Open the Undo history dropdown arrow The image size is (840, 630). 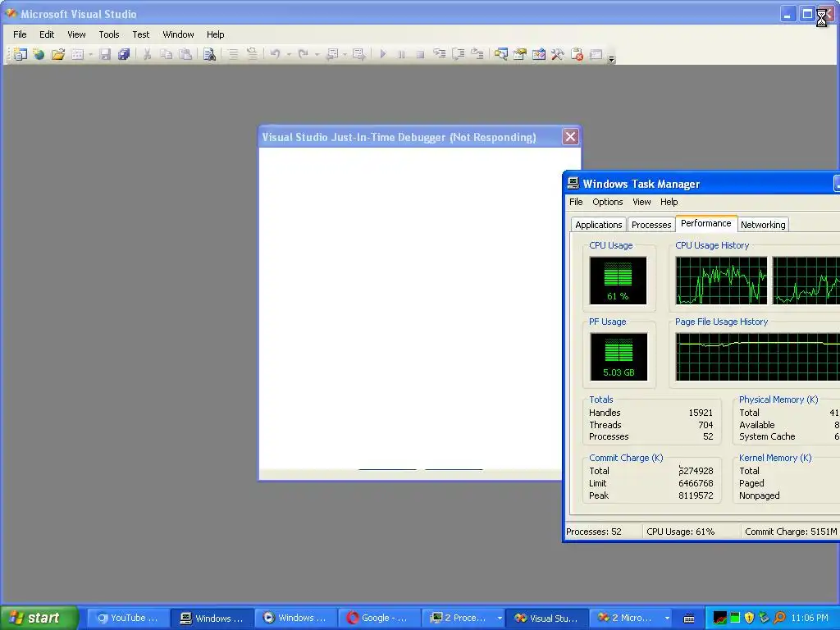tap(289, 54)
